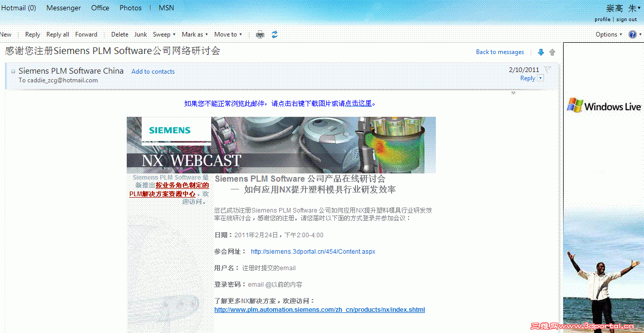This screenshot has width=644, height=333.
Task: Mark the message as Junk
Action: coord(141,34)
